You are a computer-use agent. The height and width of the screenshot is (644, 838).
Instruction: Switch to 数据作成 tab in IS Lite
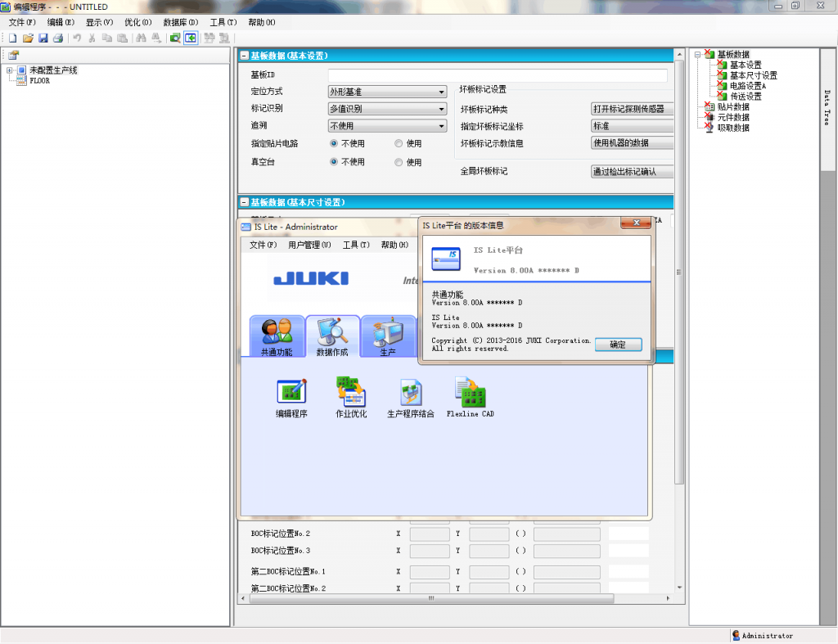332,336
